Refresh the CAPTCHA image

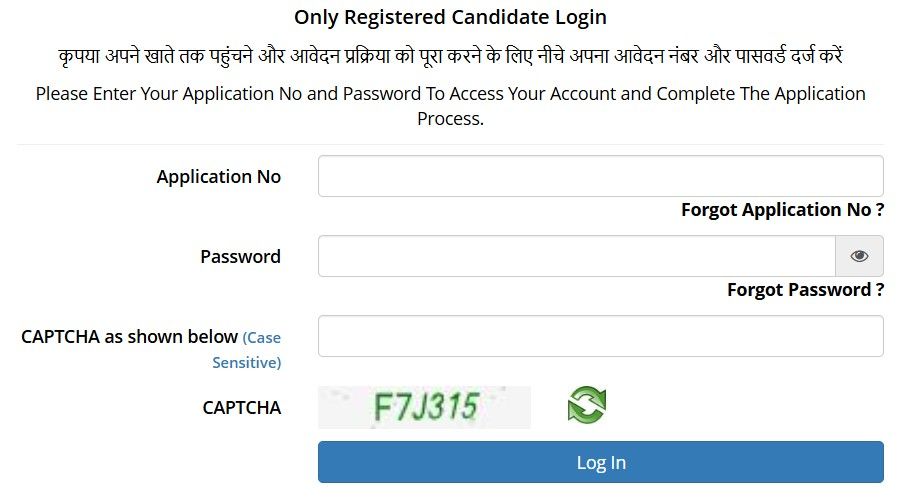click(x=587, y=406)
